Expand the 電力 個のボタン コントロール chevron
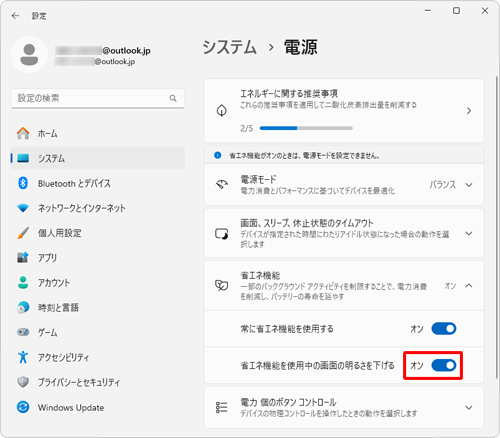The image size is (500, 438). [x=469, y=407]
